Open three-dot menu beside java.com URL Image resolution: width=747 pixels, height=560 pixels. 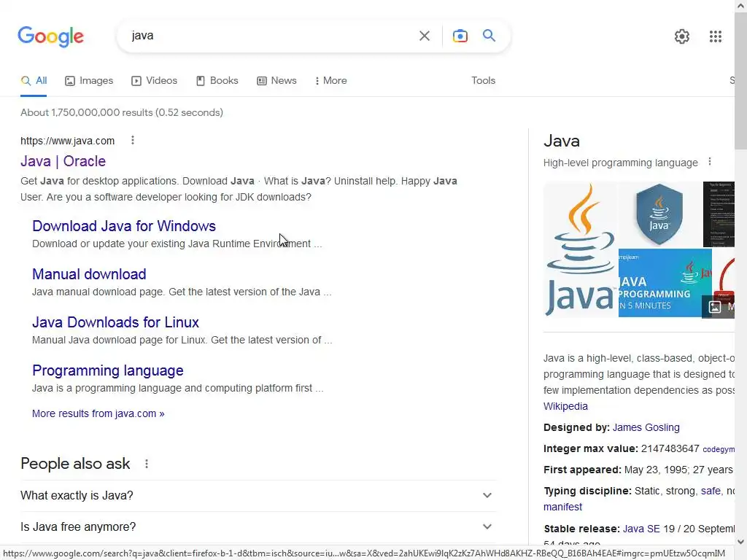133,140
